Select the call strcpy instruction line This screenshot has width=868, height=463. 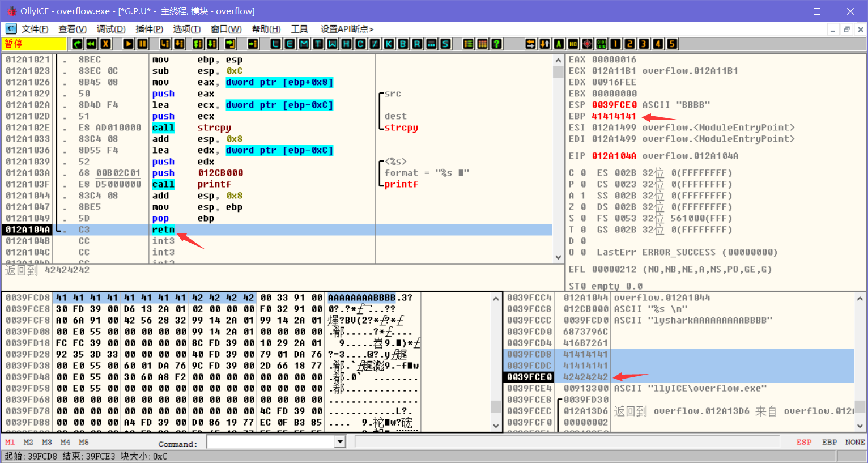coord(278,128)
